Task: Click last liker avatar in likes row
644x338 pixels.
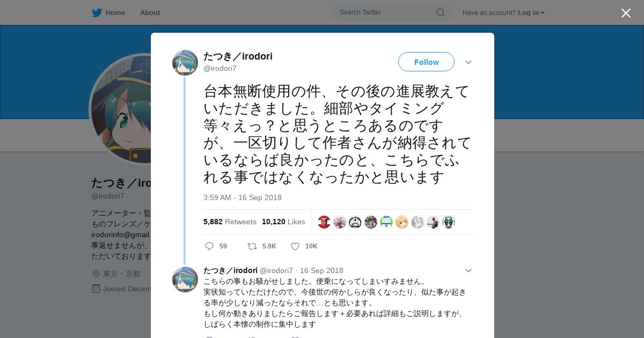Action: point(449,222)
